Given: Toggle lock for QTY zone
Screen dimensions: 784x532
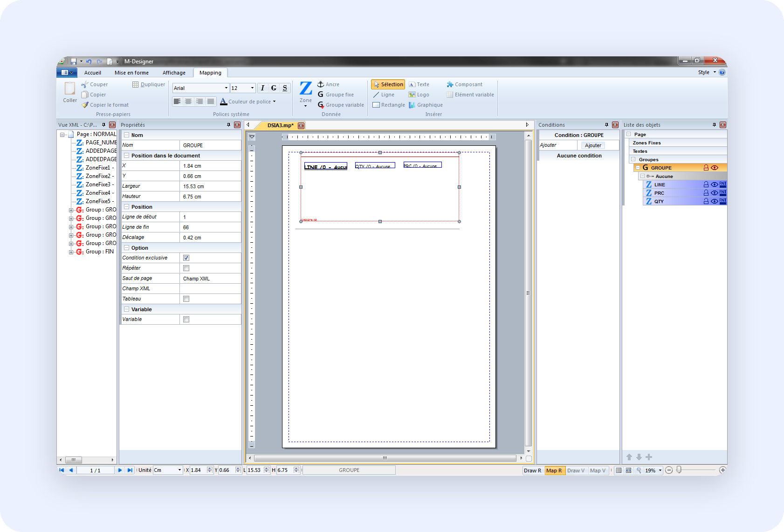Looking at the screenshot, I should (x=706, y=201).
